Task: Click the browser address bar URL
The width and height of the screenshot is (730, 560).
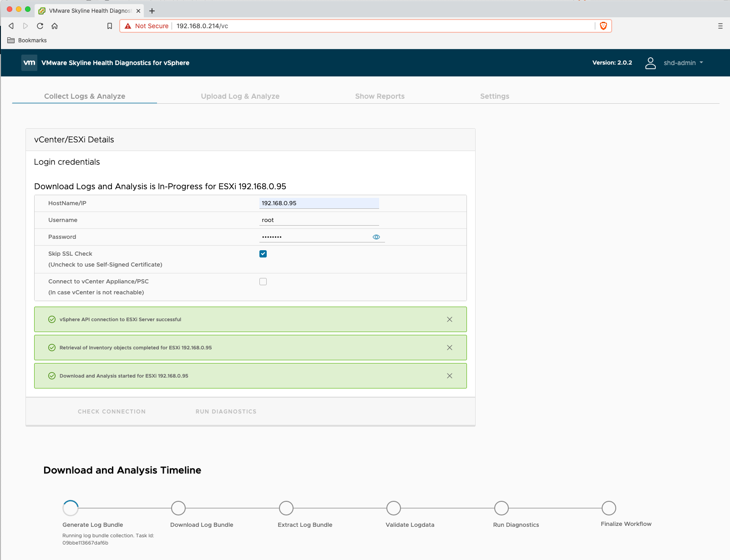Action: pos(203,26)
